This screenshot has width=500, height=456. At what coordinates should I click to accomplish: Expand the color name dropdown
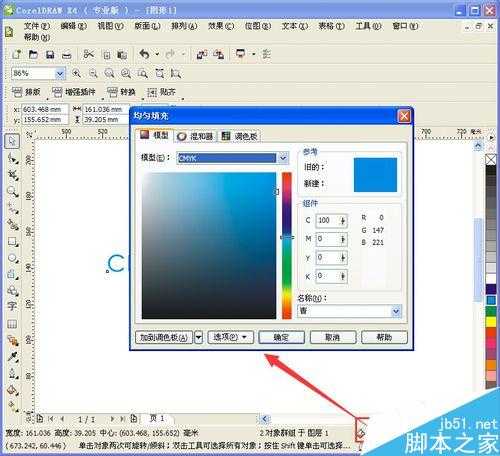point(396,311)
